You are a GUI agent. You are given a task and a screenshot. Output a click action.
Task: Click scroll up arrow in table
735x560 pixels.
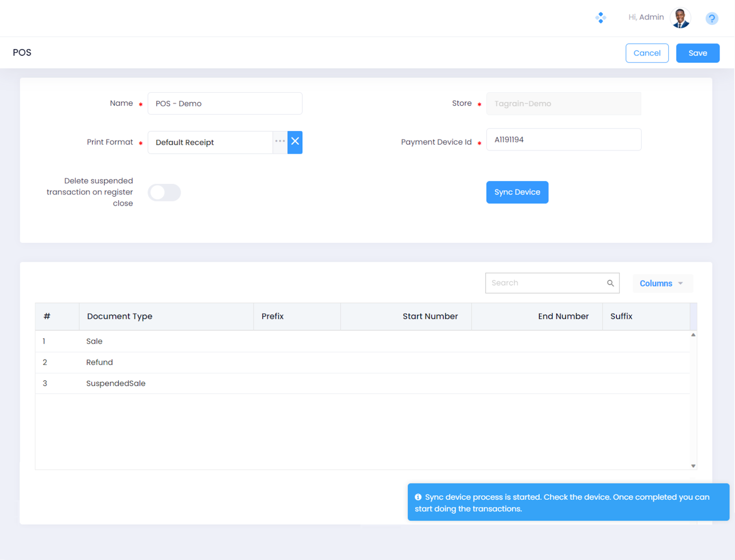693,335
